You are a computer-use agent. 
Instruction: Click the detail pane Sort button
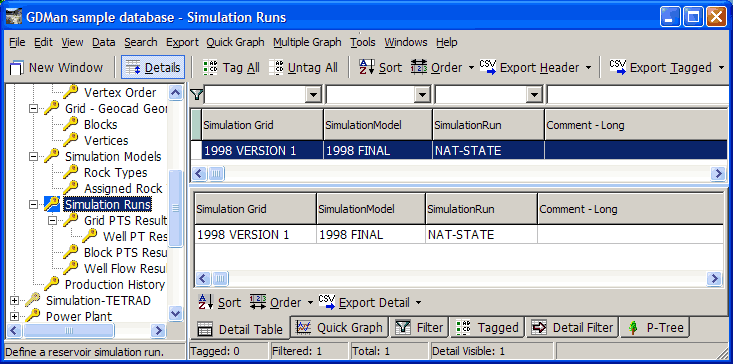coord(219,302)
